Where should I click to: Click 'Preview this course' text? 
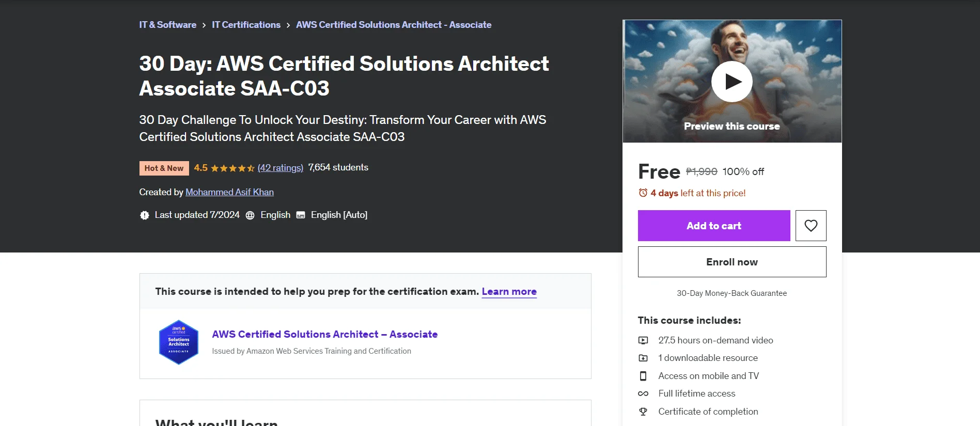[732, 126]
